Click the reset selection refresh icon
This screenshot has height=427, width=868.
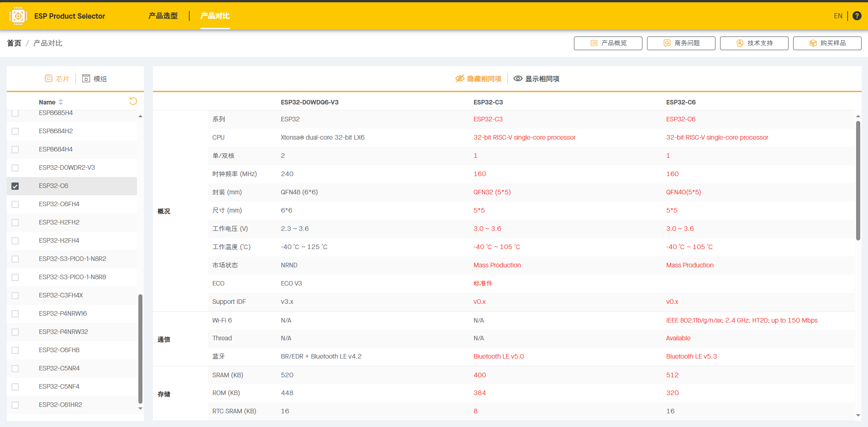(x=133, y=101)
